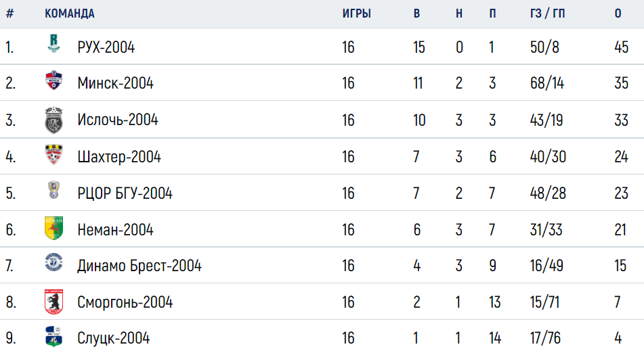Image resolution: width=644 pixels, height=353 pixels.
Task: Open the Динамо Брест-2004 team name
Action: (139, 266)
